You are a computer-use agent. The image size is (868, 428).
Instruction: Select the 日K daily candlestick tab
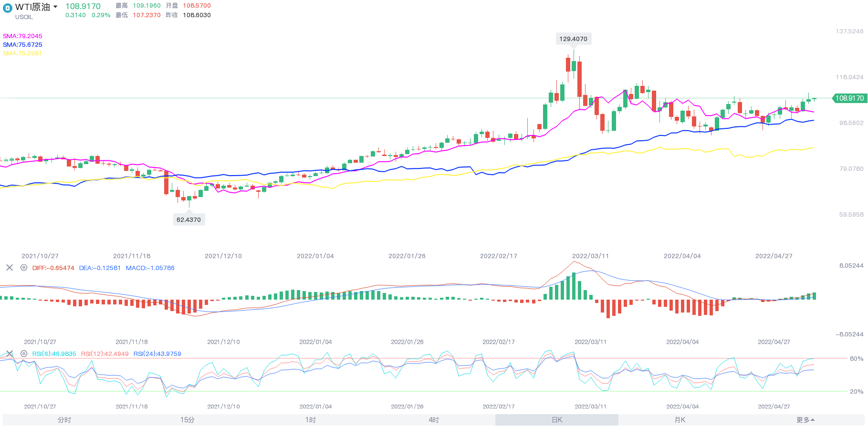(x=557, y=420)
